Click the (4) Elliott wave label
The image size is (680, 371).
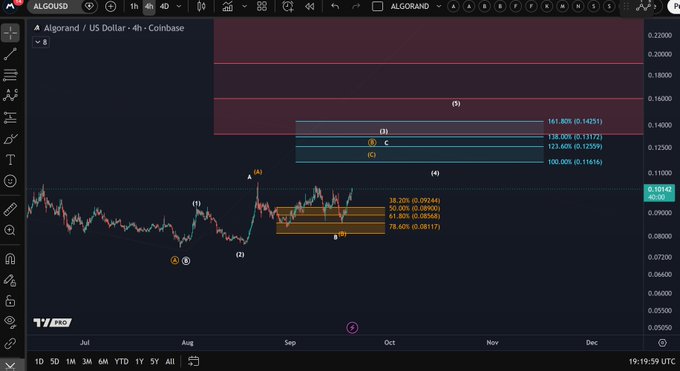[435, 173]
